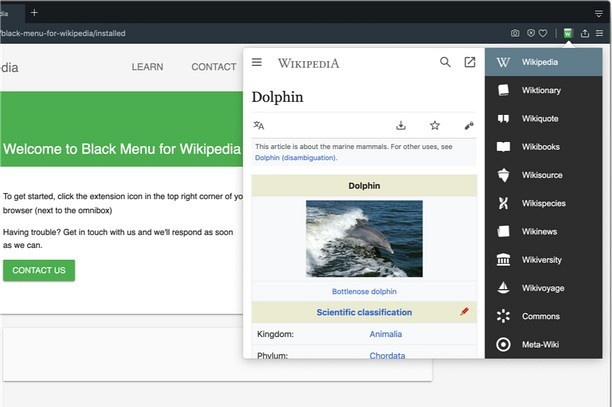Open a new tab with plus button
The width and height of the screenshot is (612, 407).
pos(34,12)
